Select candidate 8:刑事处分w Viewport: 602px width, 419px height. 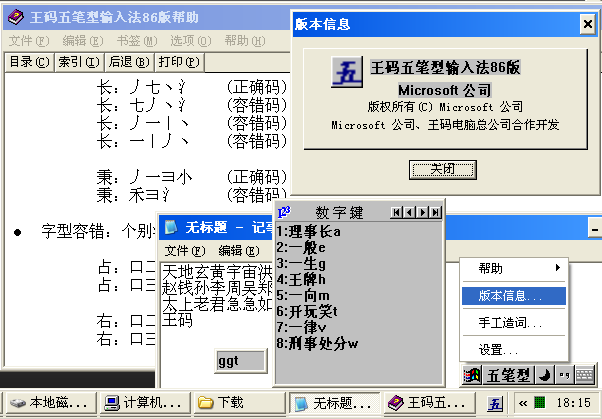pos(317,343)
